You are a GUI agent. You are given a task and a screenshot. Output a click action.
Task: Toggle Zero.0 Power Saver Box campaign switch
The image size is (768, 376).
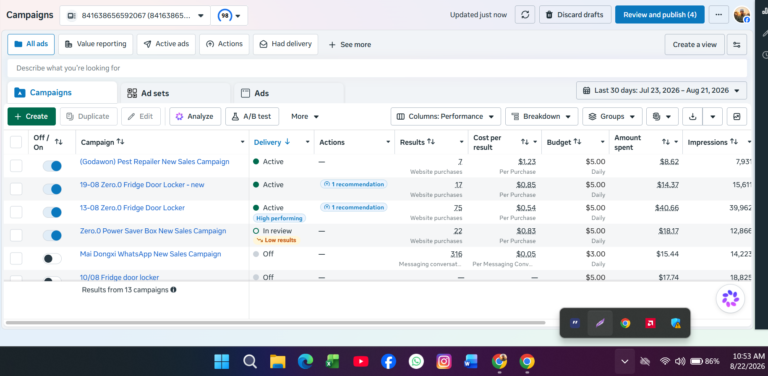(x=52, y=235)
